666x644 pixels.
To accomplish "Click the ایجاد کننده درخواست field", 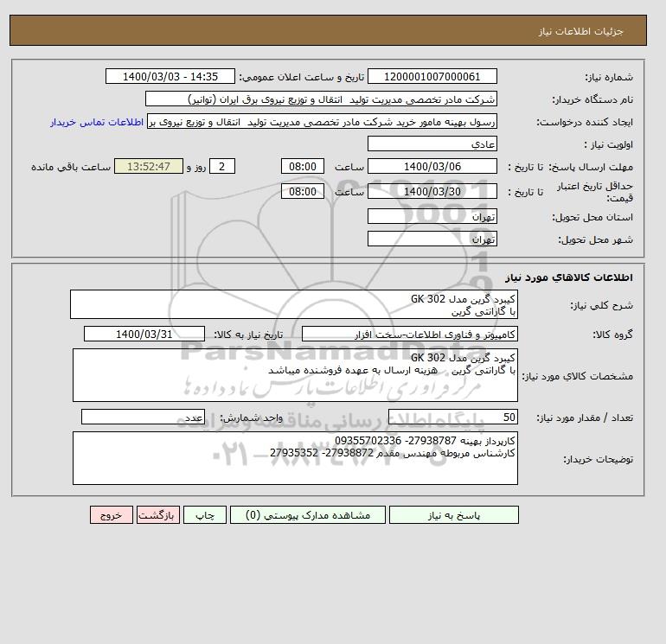I will (x=322, y=121).
